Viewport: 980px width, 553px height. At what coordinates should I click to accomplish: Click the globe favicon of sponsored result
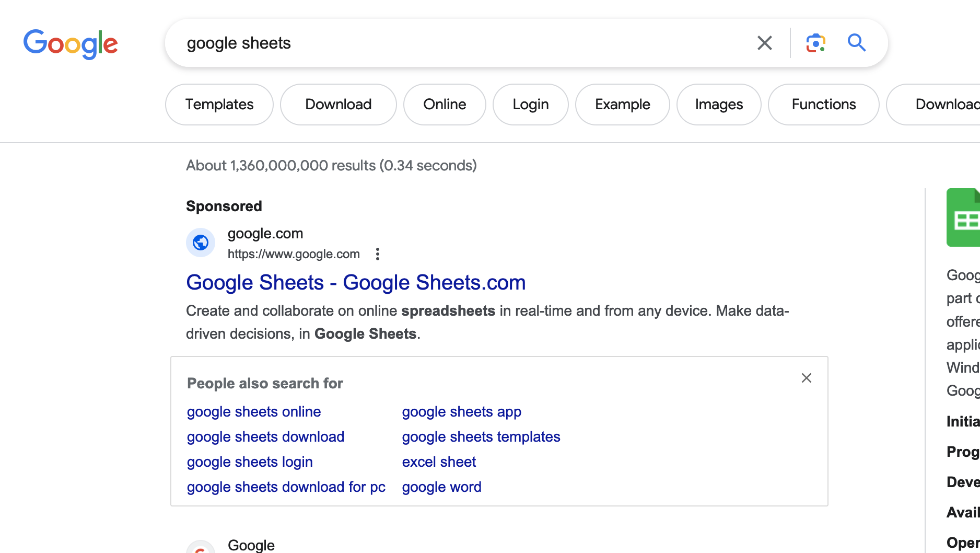(x=201, y=243)
